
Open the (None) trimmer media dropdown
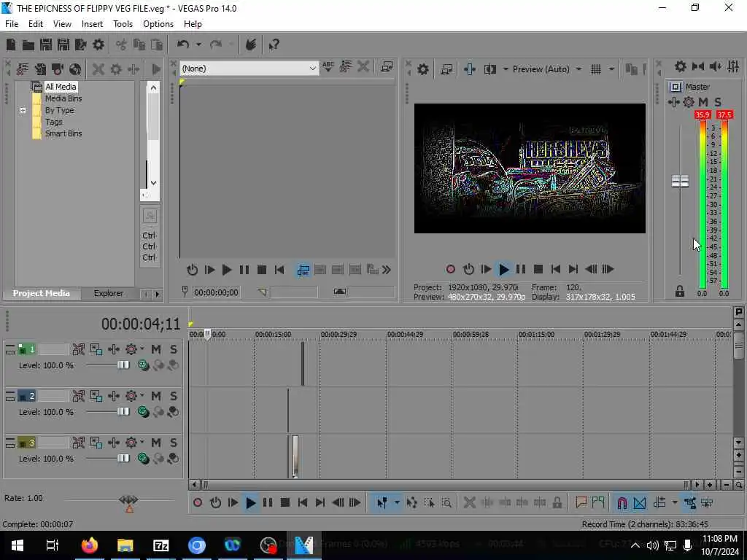(249, 69)
